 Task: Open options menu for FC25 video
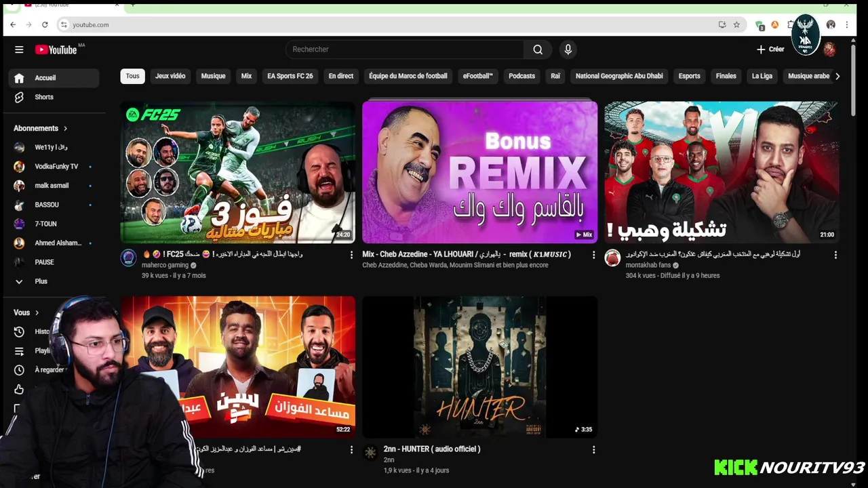[x=351, y=255]
